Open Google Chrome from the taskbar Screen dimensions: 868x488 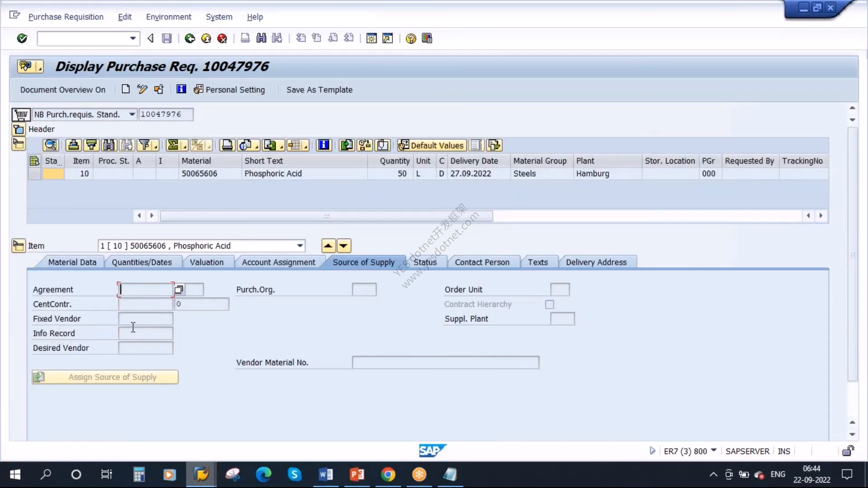point(388,474)
